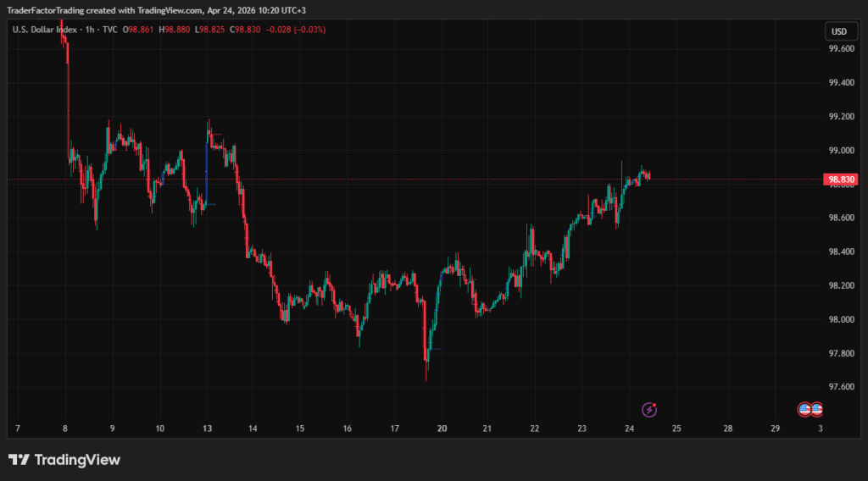Click the low value L98.825

[x=210, y=30]
